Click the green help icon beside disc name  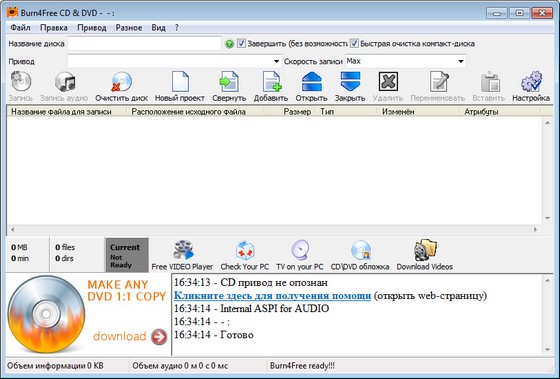coord(230,44)
